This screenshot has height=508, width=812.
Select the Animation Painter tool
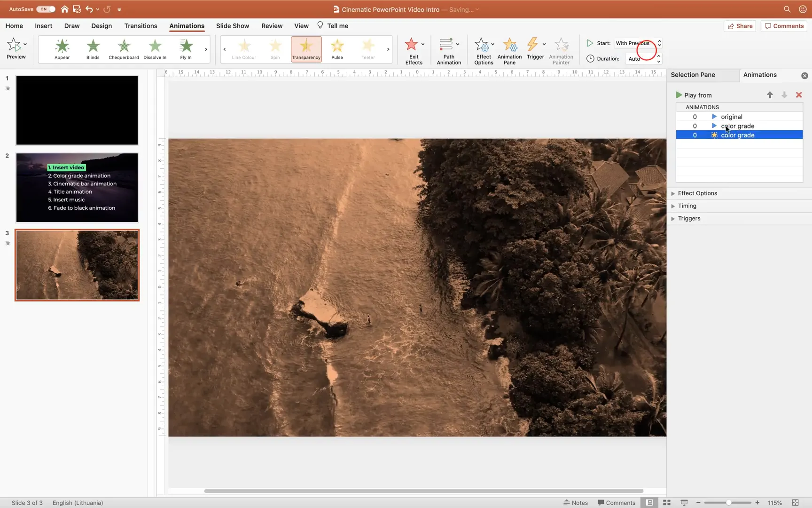[x=561, y=50]
